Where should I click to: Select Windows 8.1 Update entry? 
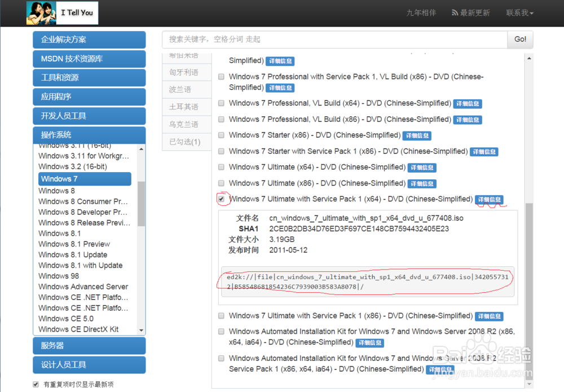73,254
